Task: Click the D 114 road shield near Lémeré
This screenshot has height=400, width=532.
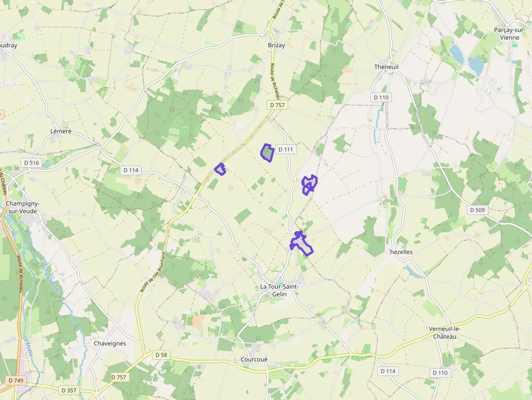Action: pos(131,170)
